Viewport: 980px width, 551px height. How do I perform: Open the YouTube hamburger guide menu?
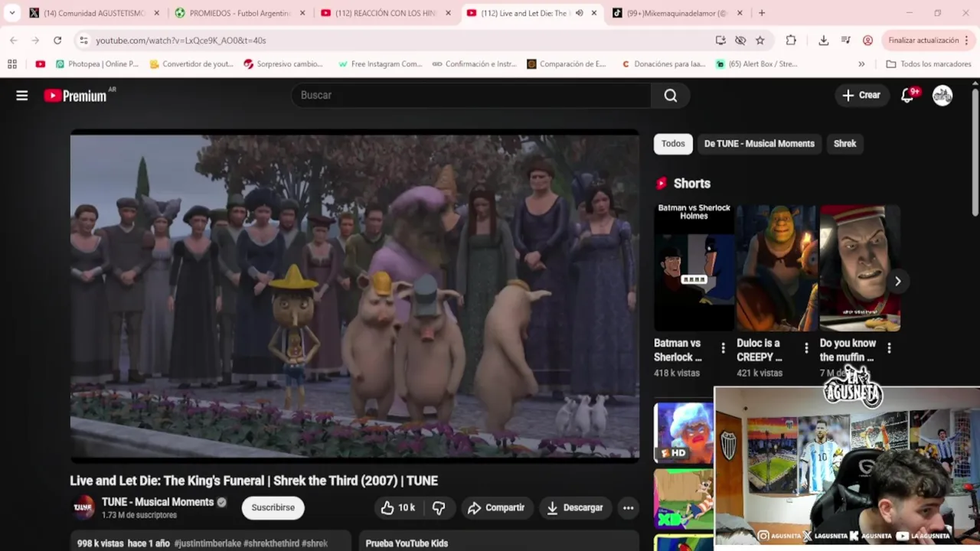pos(22,96)
